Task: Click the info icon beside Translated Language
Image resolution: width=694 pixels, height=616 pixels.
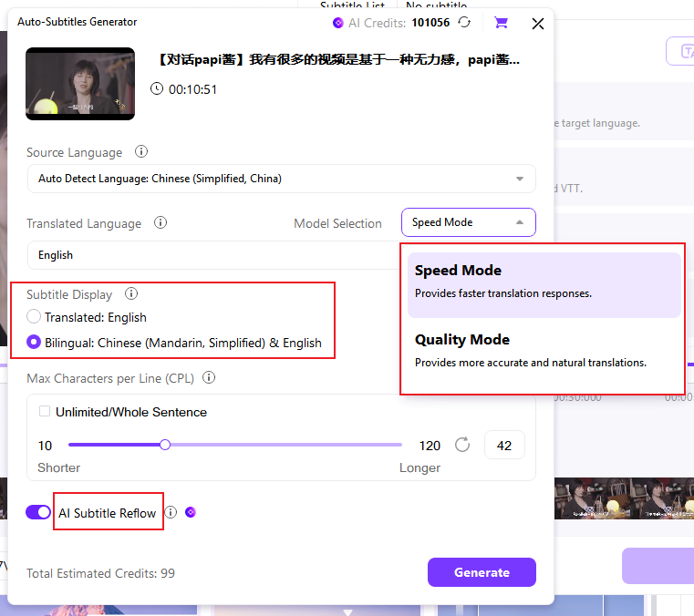Action: [x=161, y=223]
